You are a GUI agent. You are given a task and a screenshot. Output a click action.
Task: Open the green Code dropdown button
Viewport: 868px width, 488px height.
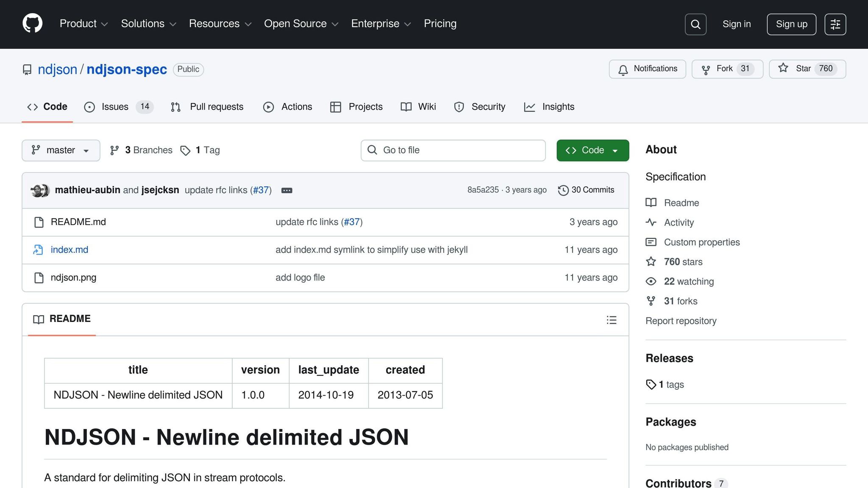tap(593, 150)
